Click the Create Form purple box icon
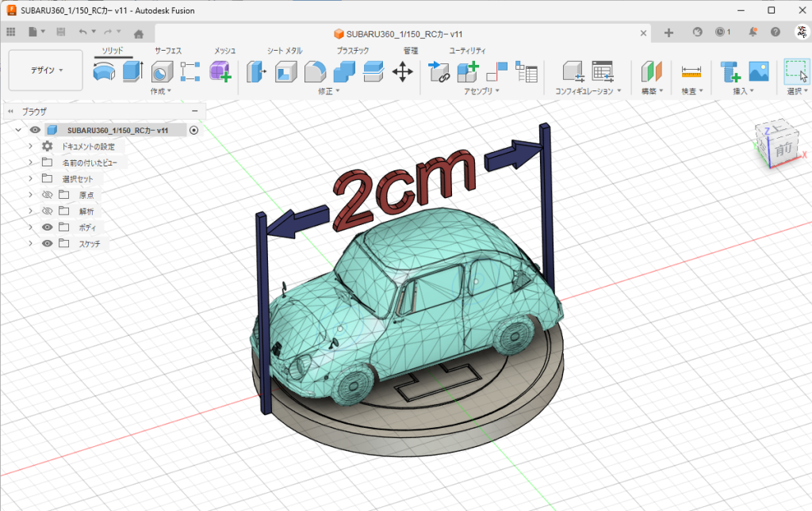 (220, 73)
